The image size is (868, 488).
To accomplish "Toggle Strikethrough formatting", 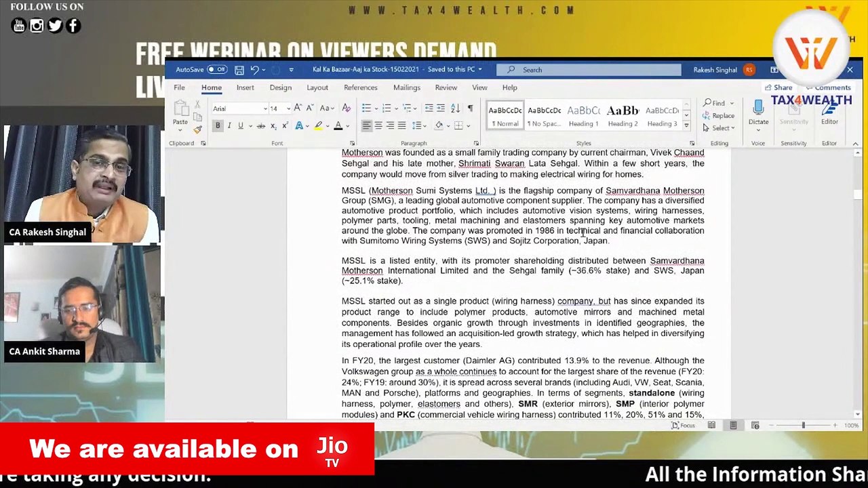I will point(260,126).
